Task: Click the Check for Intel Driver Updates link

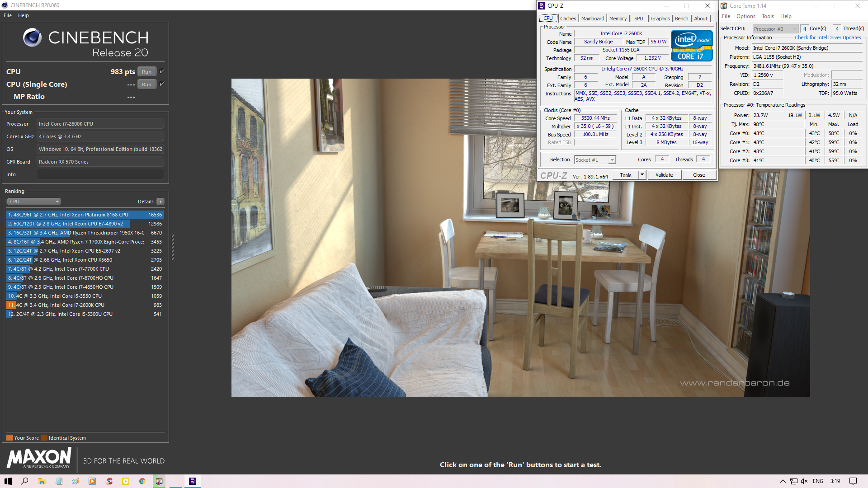Action: tap(828, 38)
